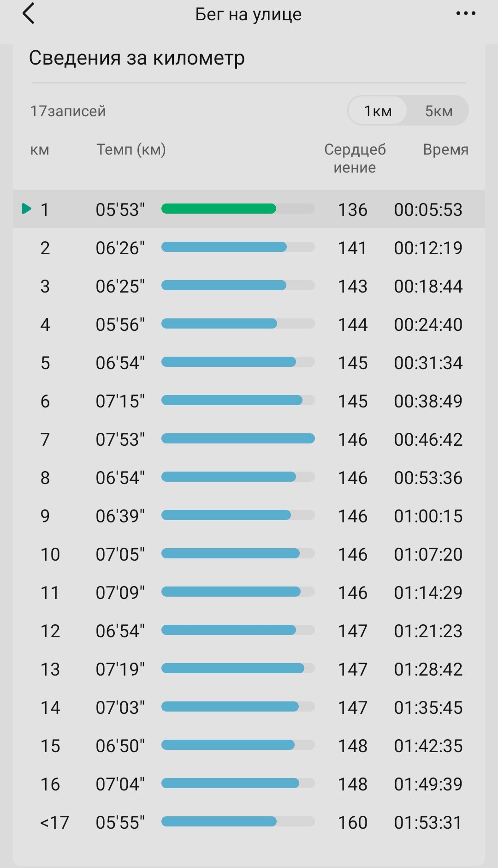Select the kilometer 10 row
This screenshot has width=498, height=868.
[249, 554]
